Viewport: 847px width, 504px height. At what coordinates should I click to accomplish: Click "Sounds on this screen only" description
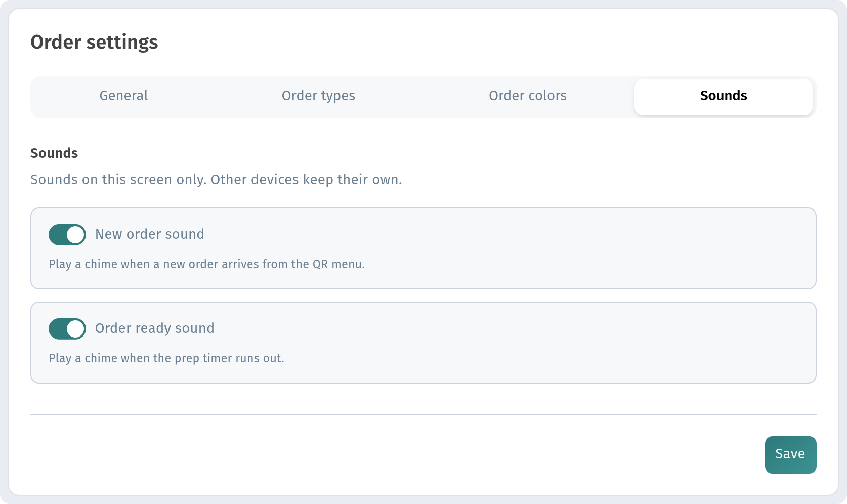pyautogui.click(x=216, y=180)
